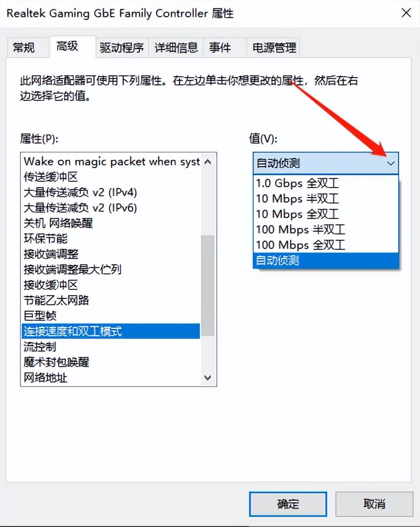Choose 100 Mbps 半双工 option
Viewport: 420px width, 527px height.
[x=325, y=229]
